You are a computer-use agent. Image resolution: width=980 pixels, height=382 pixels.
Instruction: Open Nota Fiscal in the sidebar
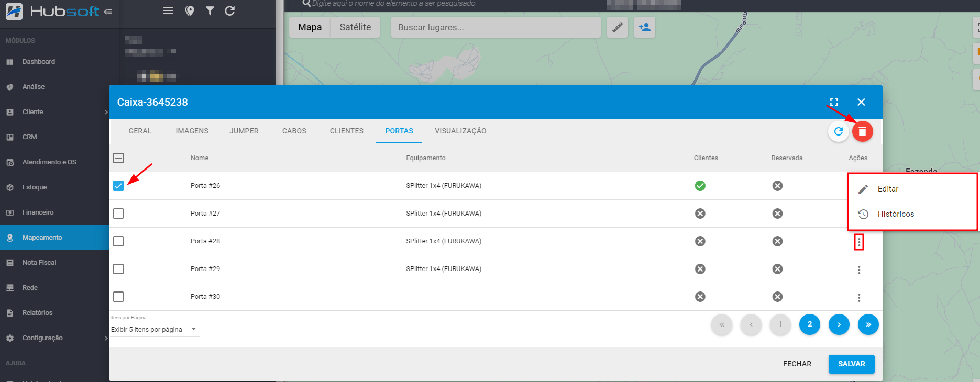click(54, 263)
